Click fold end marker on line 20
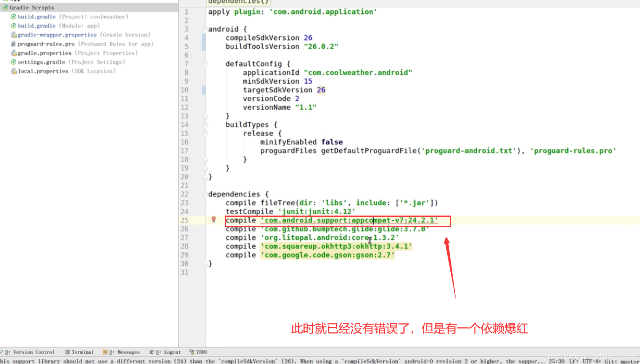The height and width of the screenshot is (364, 640). (205, 177)
